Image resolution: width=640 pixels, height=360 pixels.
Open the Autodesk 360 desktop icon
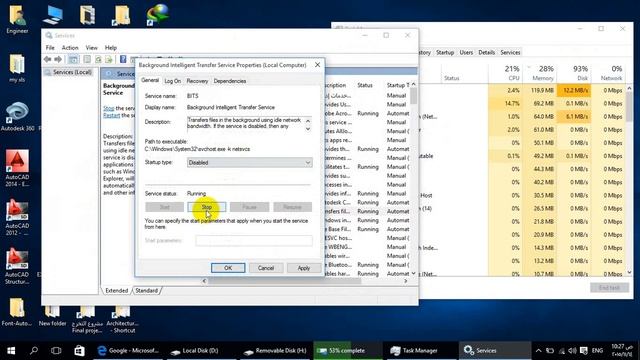click(x=17, y=117)
